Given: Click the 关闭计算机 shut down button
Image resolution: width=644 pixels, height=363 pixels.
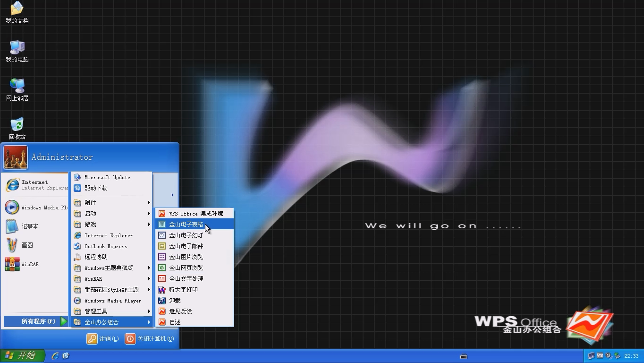Looking at the screenshot, I should click(149, 339).
